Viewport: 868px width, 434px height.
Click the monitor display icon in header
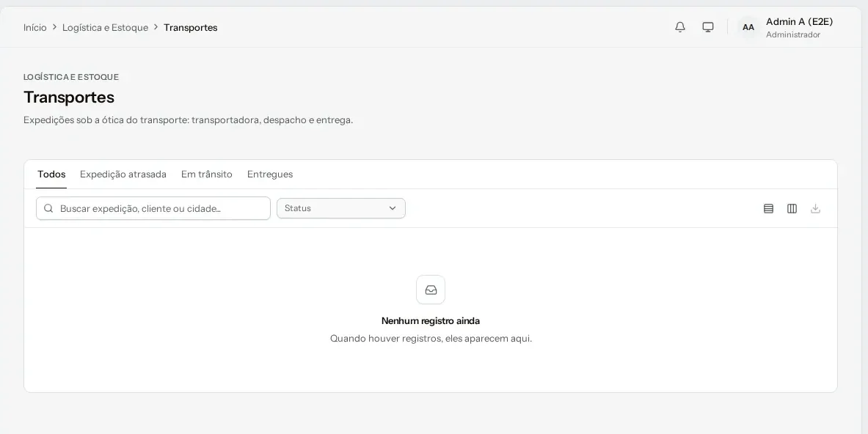[707, 27]
